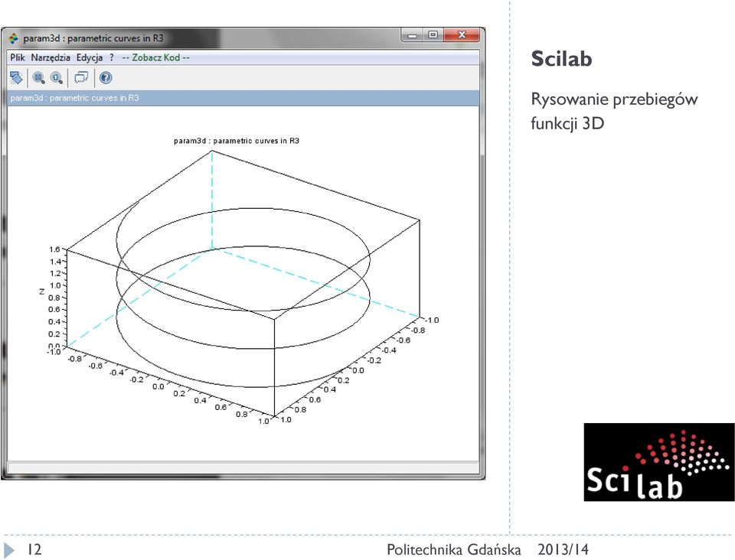Screen dimensions: 735x560
Task: Click the 1.6 tick on the Z axis
Action: pyautogui.click(x=55, y=249)
